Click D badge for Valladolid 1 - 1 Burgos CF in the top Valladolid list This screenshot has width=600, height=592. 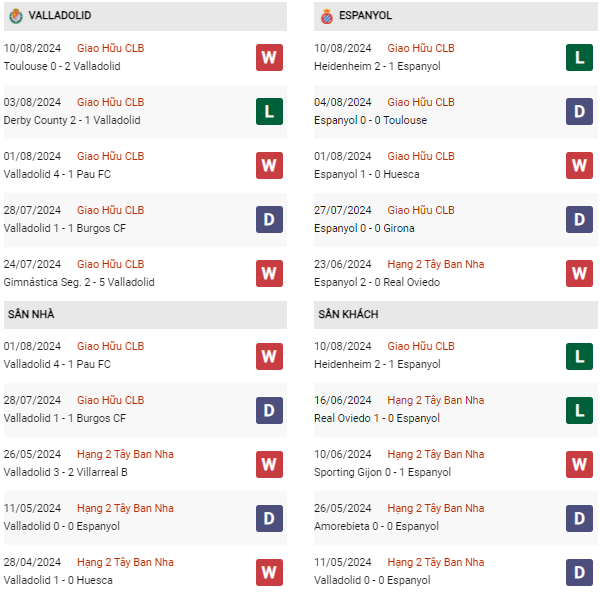pyautogui.click(x=268, y=219)
